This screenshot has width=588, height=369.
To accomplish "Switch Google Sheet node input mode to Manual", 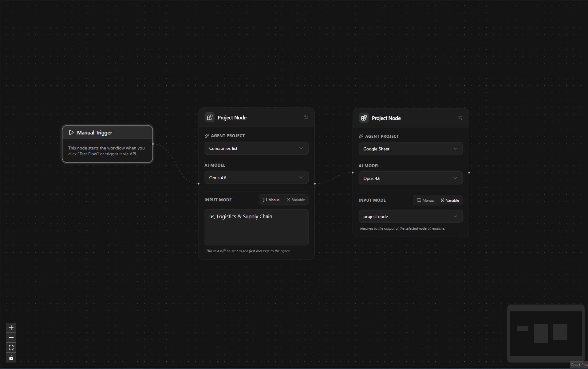I will tap(425, 200).
